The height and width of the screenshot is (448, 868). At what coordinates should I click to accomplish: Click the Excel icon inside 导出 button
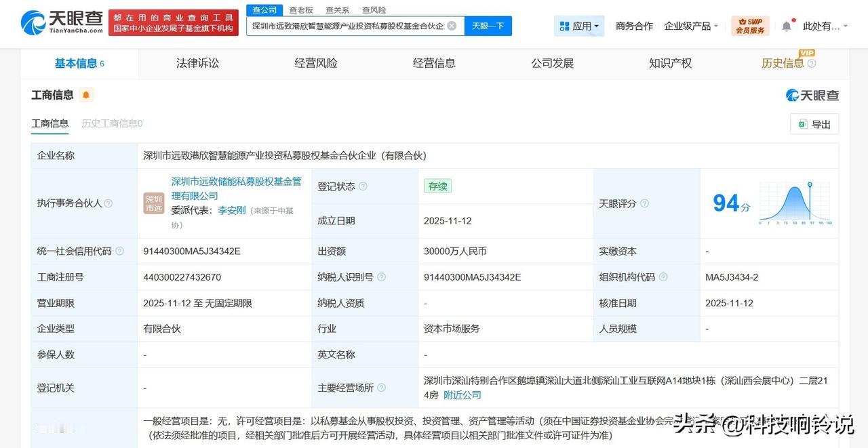pyautogui.click(x=803, y=124)
